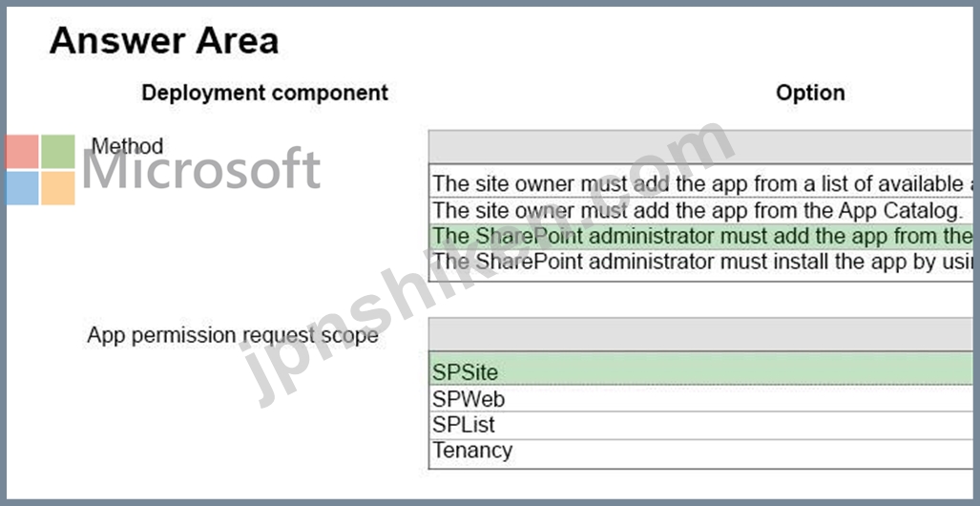Viewport: 980px width, 506px height.
Task: Click the red square of Microsoft logo
Action: tap(22, 152)
